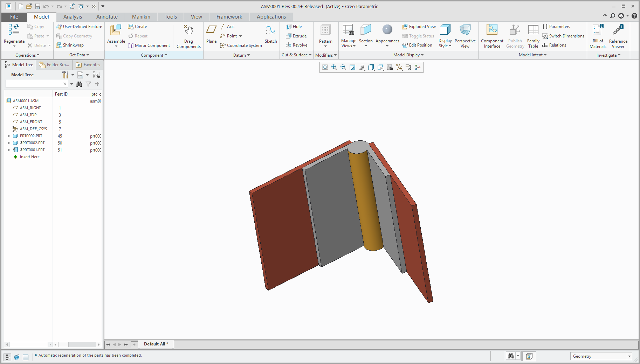The image size is (640, 364).
Task: Click the Relations button
Action: click(x=554, y=45)
